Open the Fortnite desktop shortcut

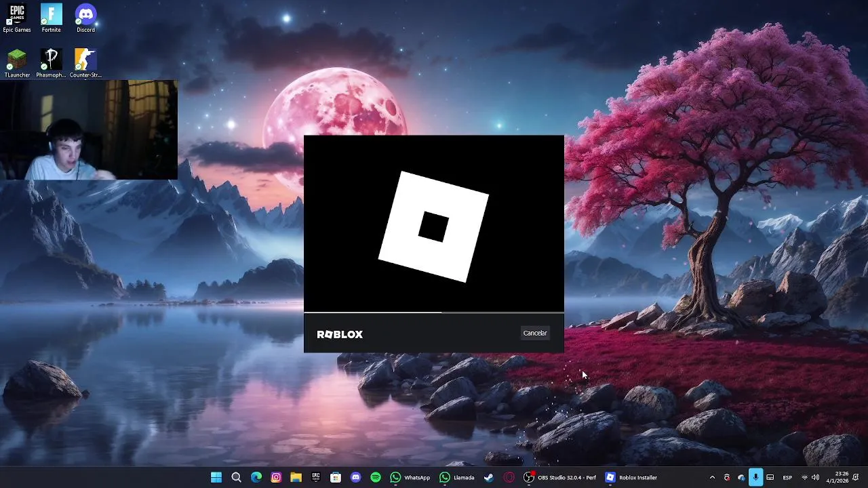click(52, 18)
